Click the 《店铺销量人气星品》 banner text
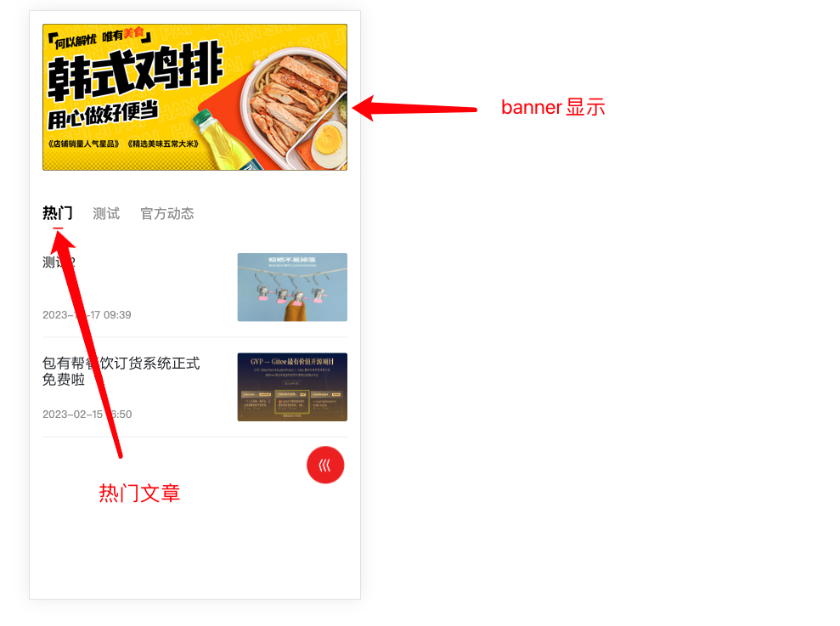The image size is (840, 626). tap(83, 144)
